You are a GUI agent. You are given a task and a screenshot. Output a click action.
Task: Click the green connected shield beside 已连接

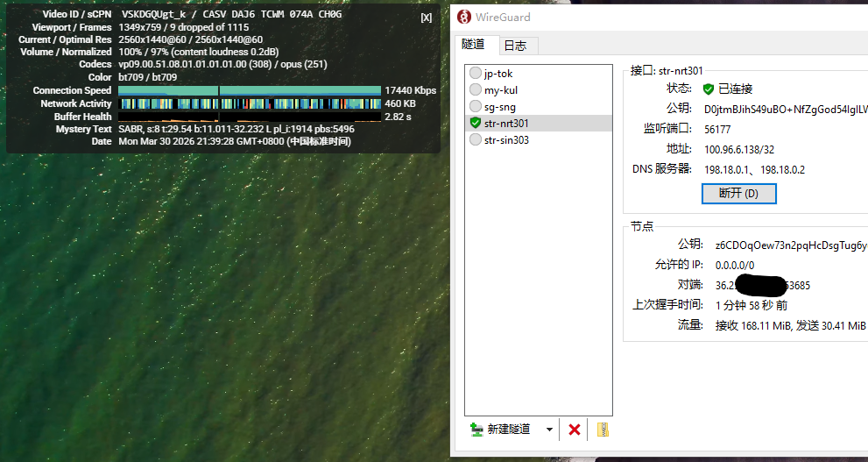[x=709, y=89]
